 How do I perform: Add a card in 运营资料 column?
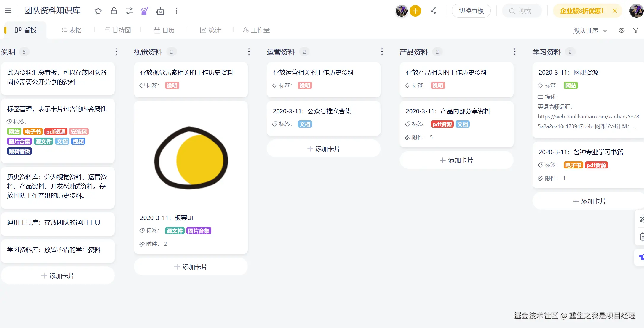tap(323, 149)
